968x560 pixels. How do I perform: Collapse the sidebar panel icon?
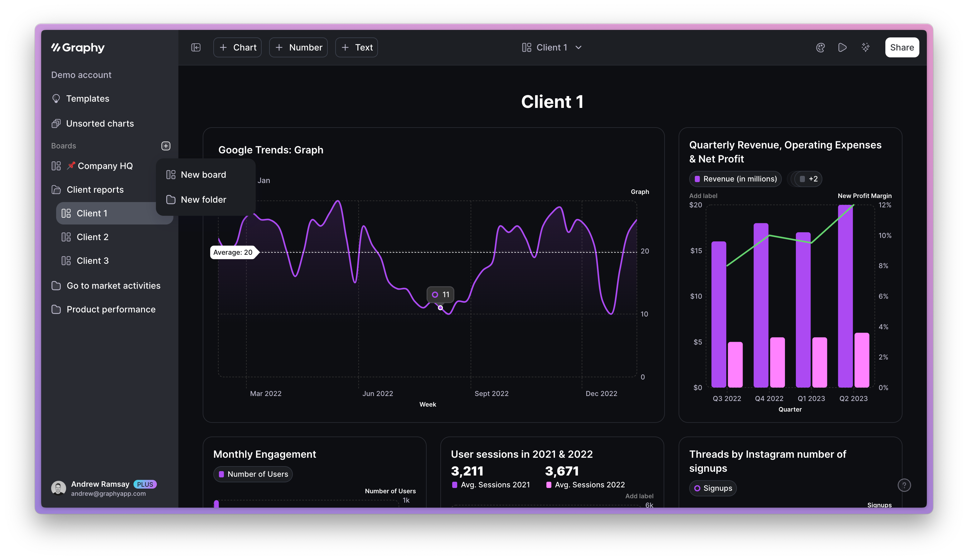click(196, 47)
